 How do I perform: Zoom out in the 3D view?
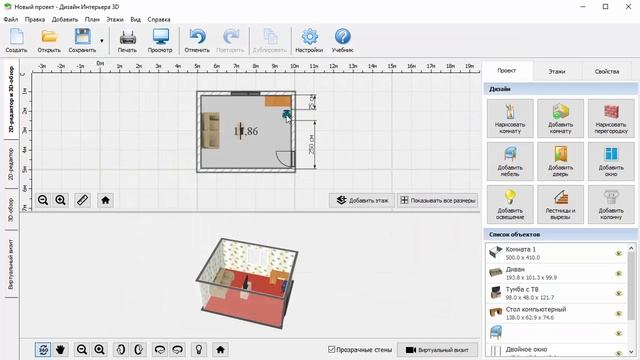click(x=82, y=349)
